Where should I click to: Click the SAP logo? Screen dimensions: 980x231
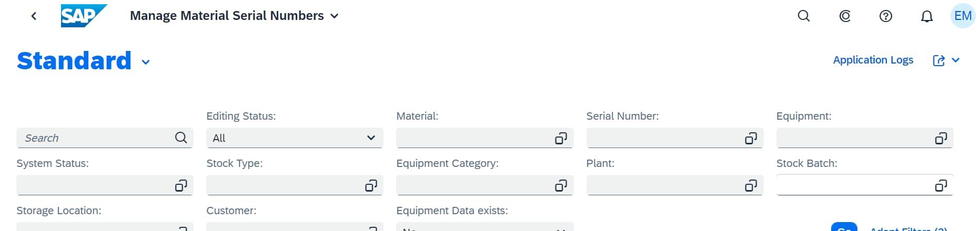pyautogui.click(x=83, y=16)
